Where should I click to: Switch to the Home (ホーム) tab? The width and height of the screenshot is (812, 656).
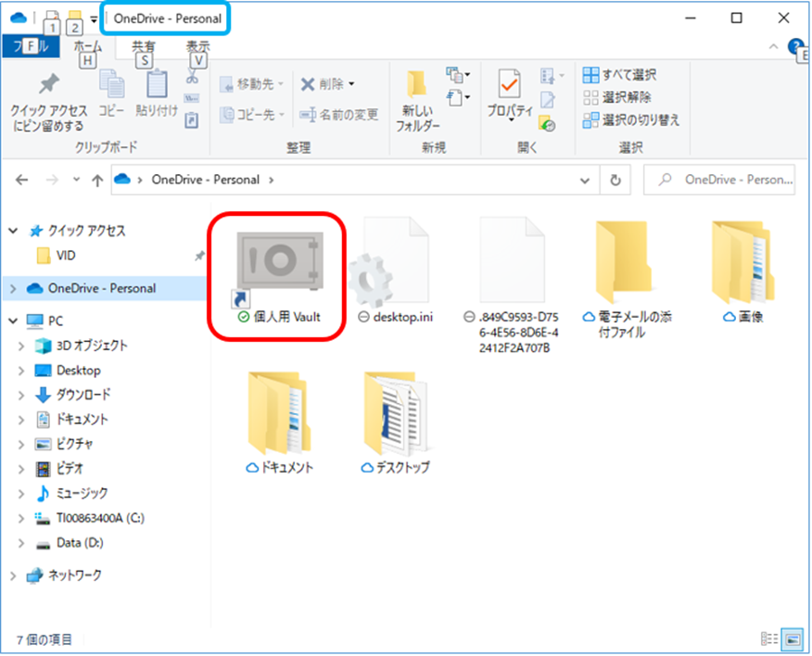click(x=88, y=46)
